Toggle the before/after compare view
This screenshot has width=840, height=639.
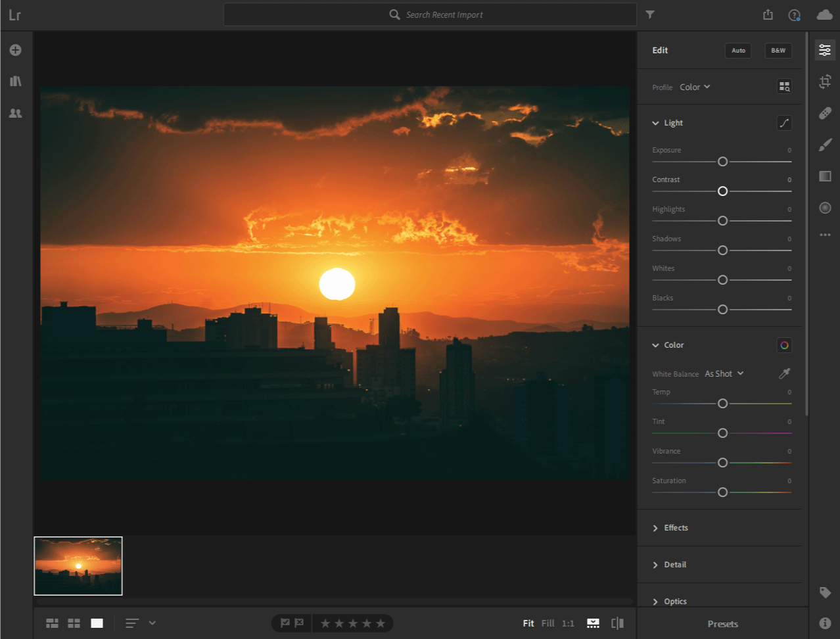click(617, 623)
